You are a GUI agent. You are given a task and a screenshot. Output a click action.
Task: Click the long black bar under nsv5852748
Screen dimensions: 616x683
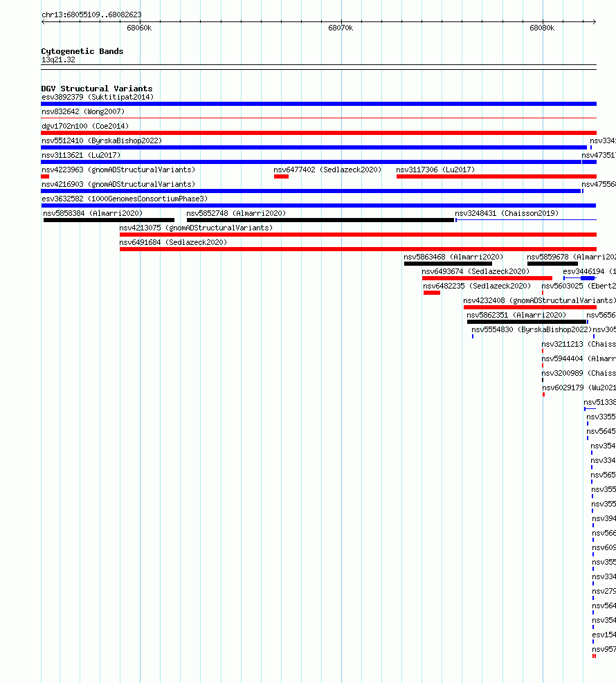tap(320, 220)
